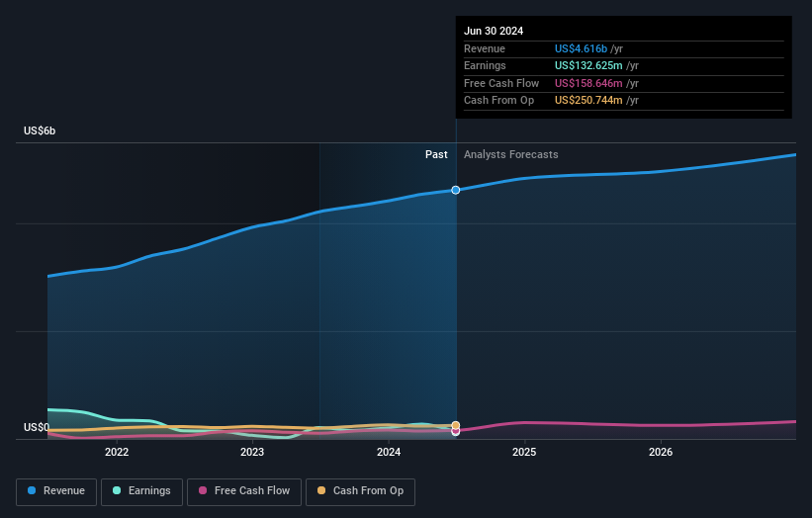Viewport: 812px width, 518px height.
Task: Click the US$250.744m cash from op value
Action: pyautogui.click(x=588, y=101)
